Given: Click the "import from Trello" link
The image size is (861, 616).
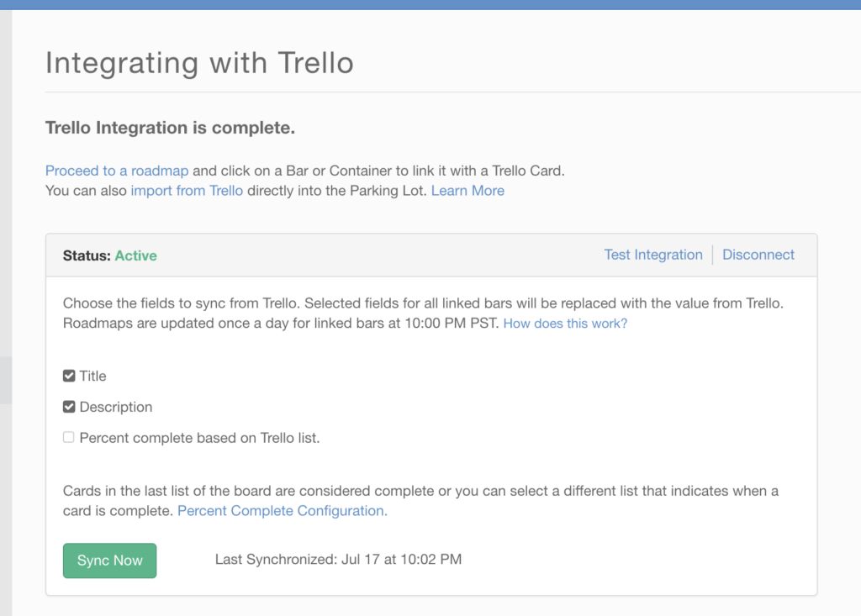Looking at the screenshot, I should click(186, 191).
